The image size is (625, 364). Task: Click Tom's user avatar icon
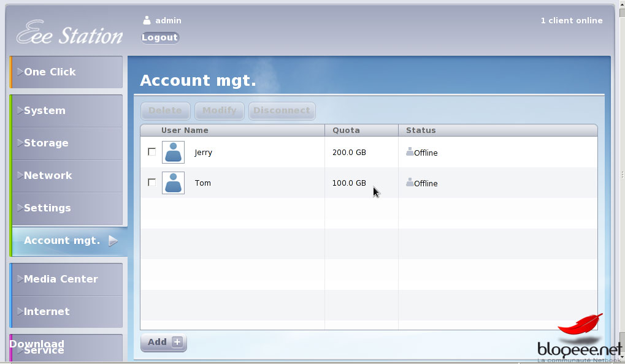coord(173,183)
